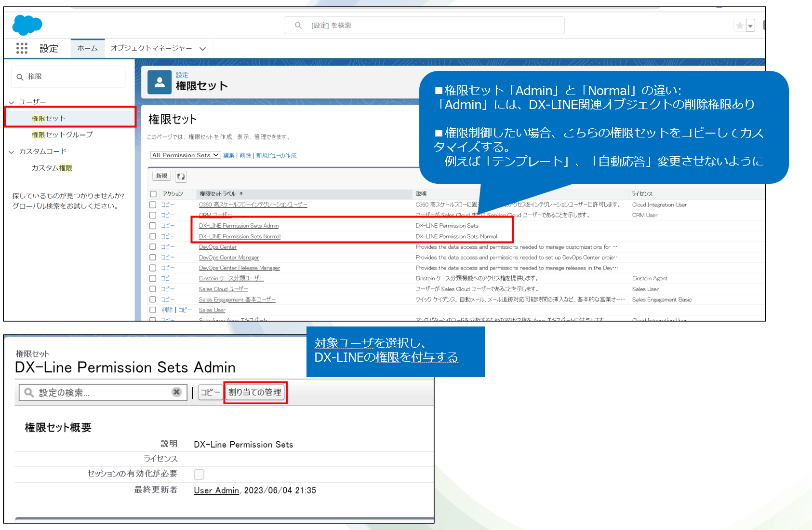Click the favorites star icon
The image size is (812, 530).
739,26
